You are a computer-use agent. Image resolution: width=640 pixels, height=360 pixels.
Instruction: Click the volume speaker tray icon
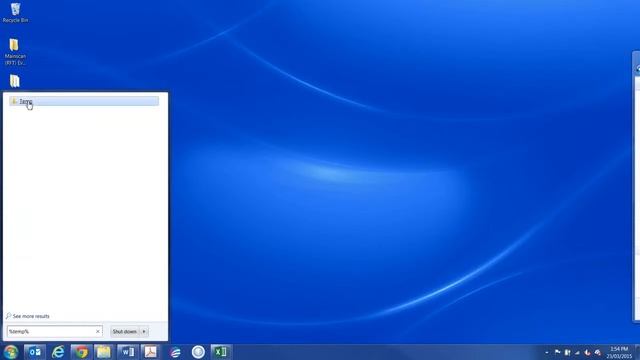click(598, 352)
